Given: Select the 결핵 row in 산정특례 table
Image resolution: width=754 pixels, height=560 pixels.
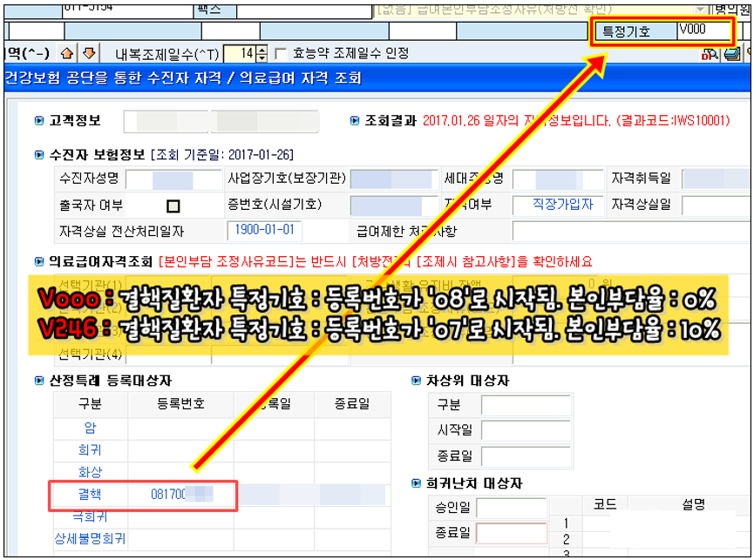Looking at the screenshot, I should pos(91,494).
